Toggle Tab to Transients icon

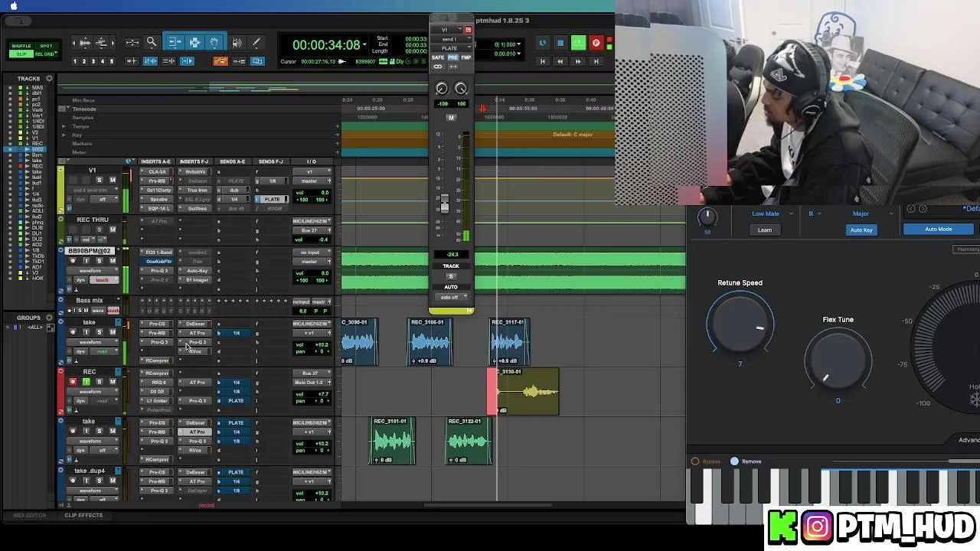[x=132, y=61]
